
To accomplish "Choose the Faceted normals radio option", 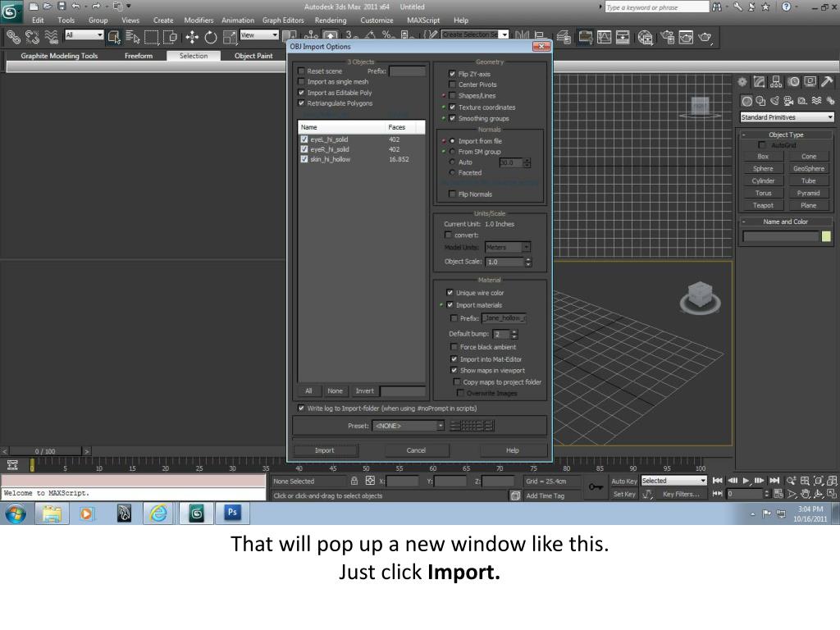I will coord(453,172).
